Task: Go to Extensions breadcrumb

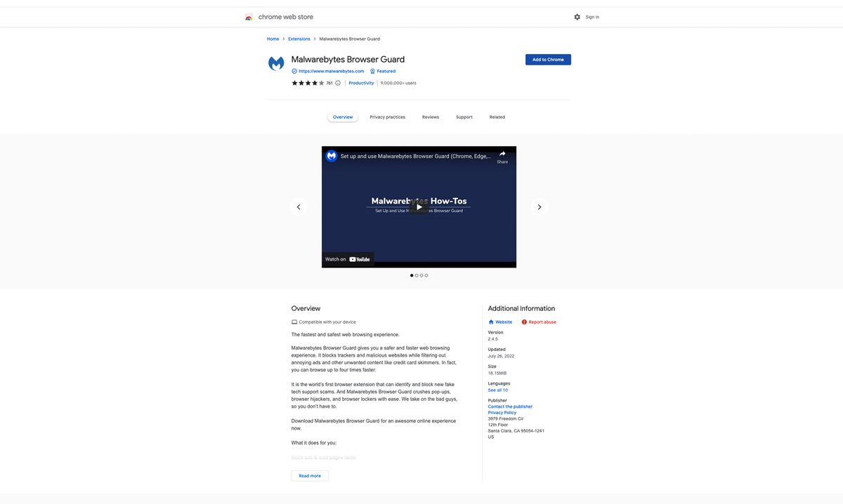Action: [x=299, y=39]
